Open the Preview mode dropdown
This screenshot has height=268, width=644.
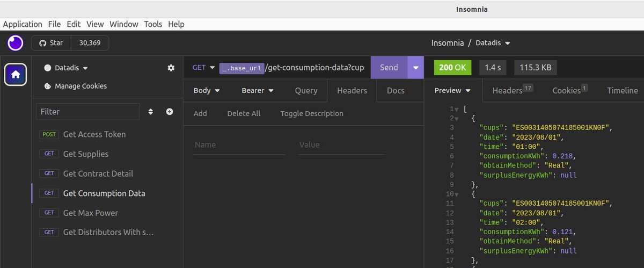(452, 91)
